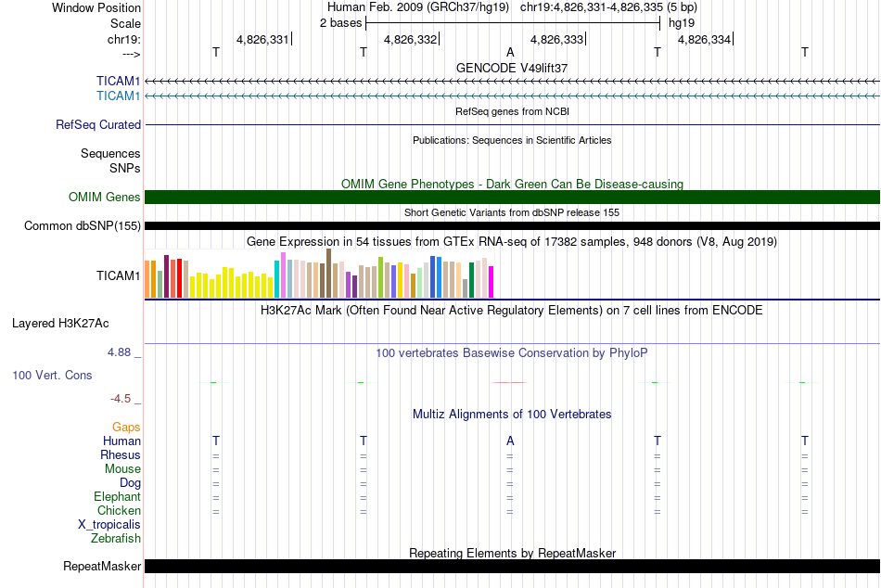Image resolution: width=881 pixels, height=588 pixels.
Task: Click the chr19:4,826,331-4,826,335 (5 bp) position text
Action: pyautogui.click(x=608, y=7)
